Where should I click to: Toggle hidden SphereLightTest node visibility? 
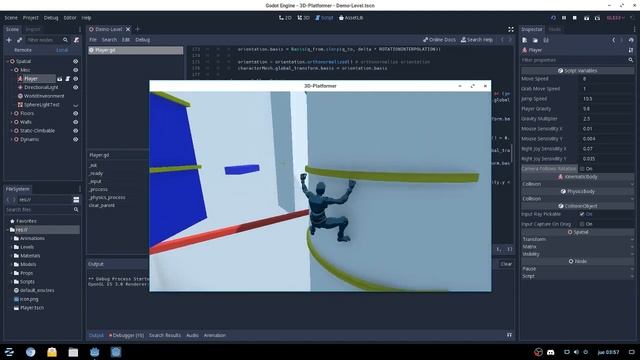coord(76,105)
